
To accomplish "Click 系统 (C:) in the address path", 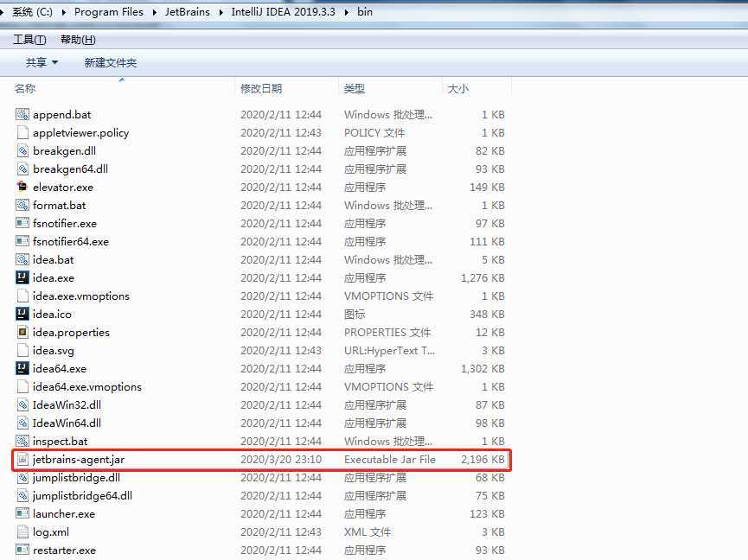I will tap(32, 12).
